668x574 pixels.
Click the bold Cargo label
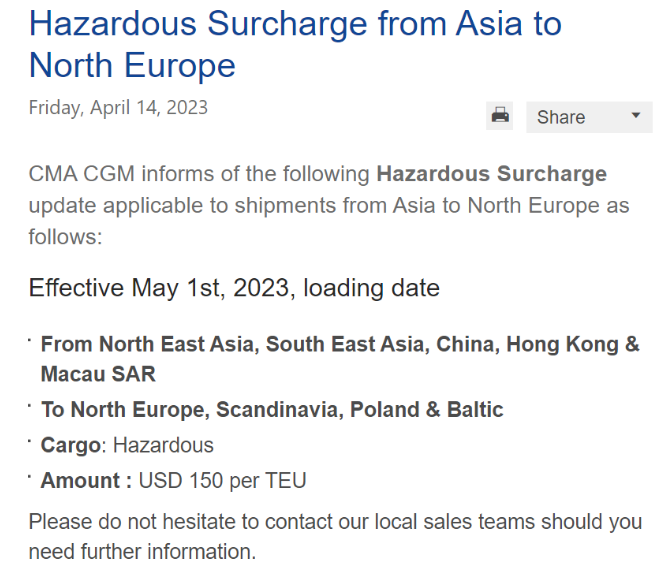70,445
